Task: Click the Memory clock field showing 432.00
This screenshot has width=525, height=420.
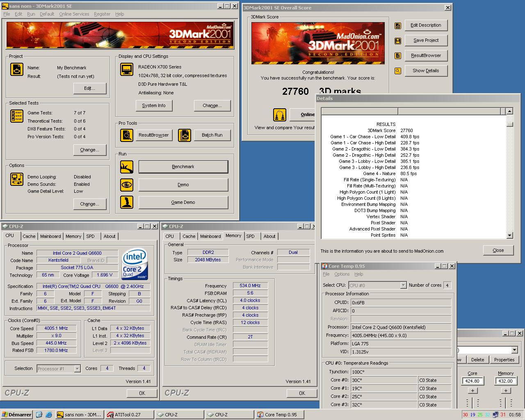Action: pos(506,381)
